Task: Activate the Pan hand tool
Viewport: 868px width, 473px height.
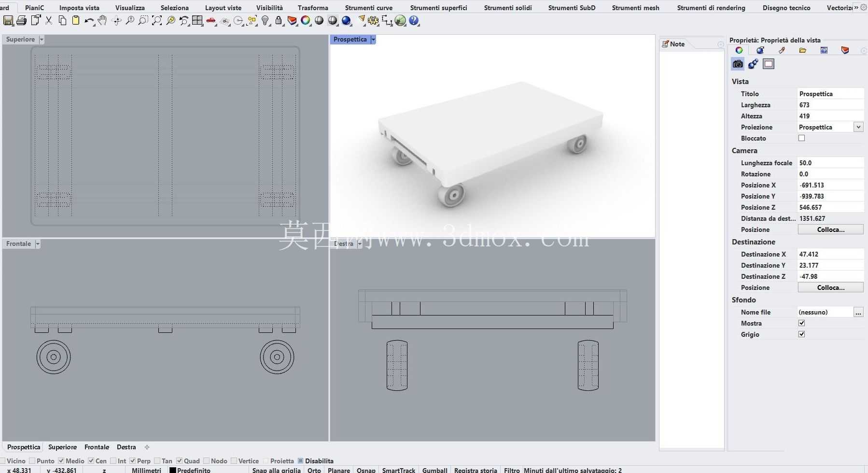Action: coord(102,20)
